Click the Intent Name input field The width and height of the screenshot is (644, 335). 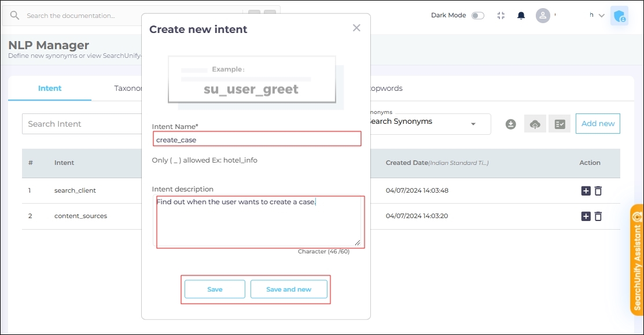point(257,139)
